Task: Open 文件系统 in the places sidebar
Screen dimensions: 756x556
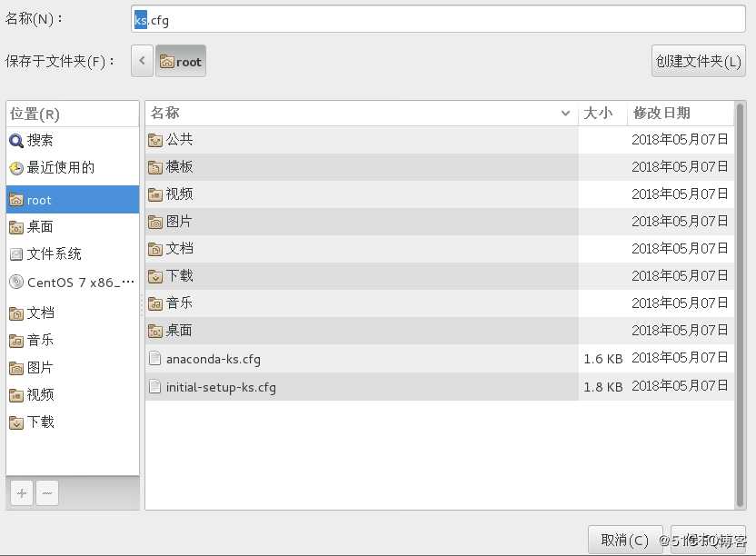Action: [x=73, y=253]
